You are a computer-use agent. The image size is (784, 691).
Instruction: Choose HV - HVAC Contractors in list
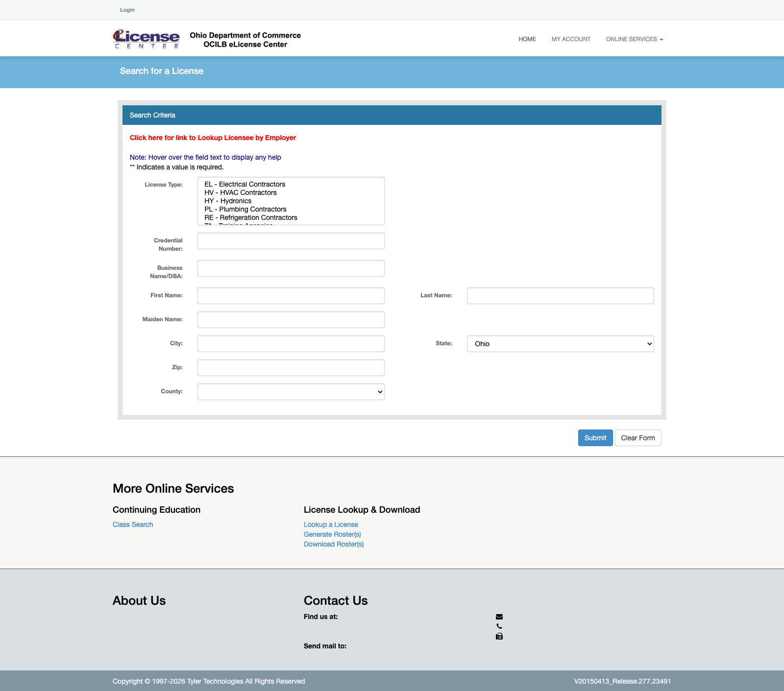(x=240, y=192)
